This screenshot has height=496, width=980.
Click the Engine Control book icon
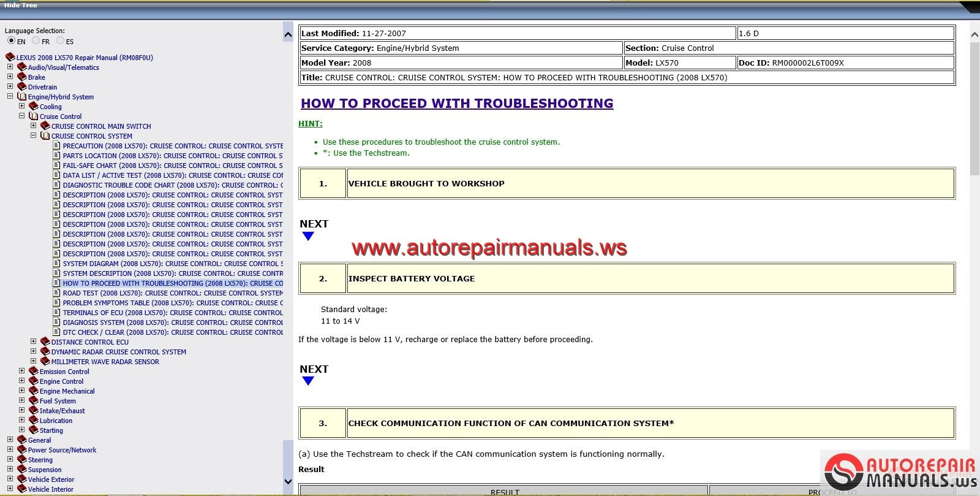tap(34, 381)
